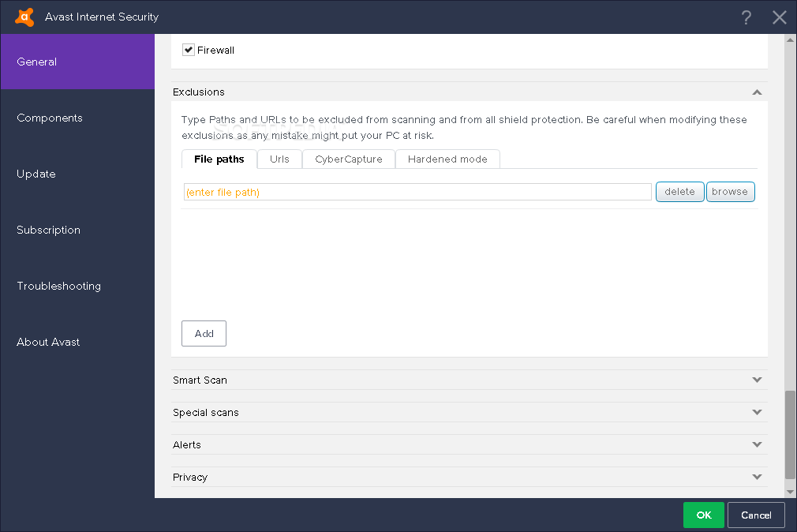The image size is (797, 532).
Task: Click the Avast logo icon
Action: 24,17
